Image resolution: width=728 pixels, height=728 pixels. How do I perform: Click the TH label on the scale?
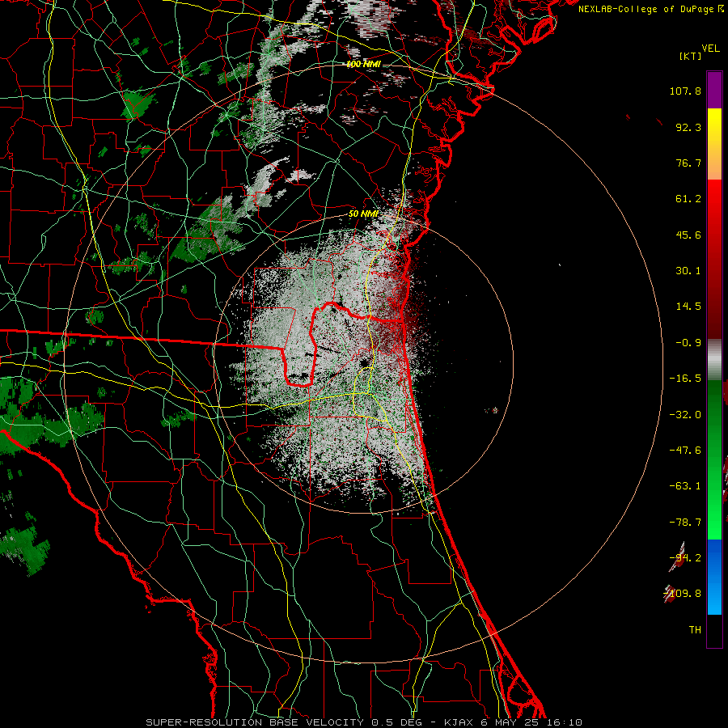tap(695, 630)
